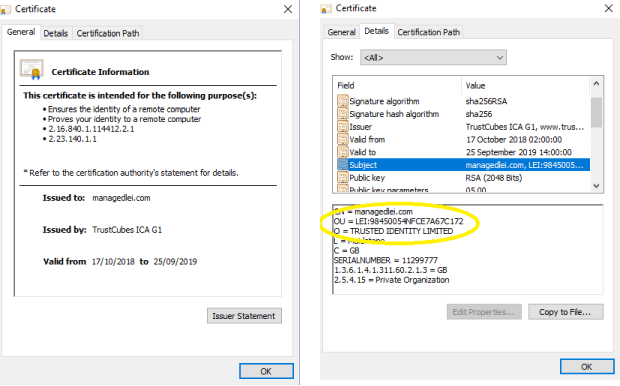
Task: Open Certification Path tab in left window
Action: tap(108, 34)
